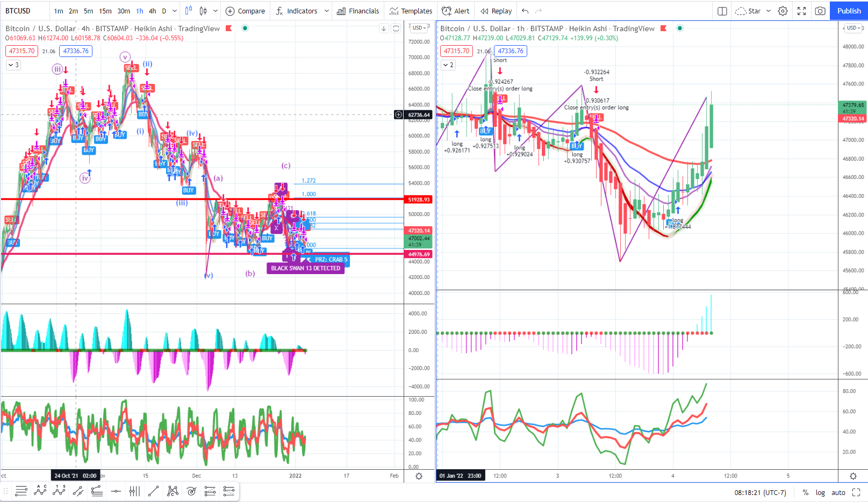Viewport: 868px width, 502px height.
Task: Select the Fib retracement tool
Action: pos(97,491)
